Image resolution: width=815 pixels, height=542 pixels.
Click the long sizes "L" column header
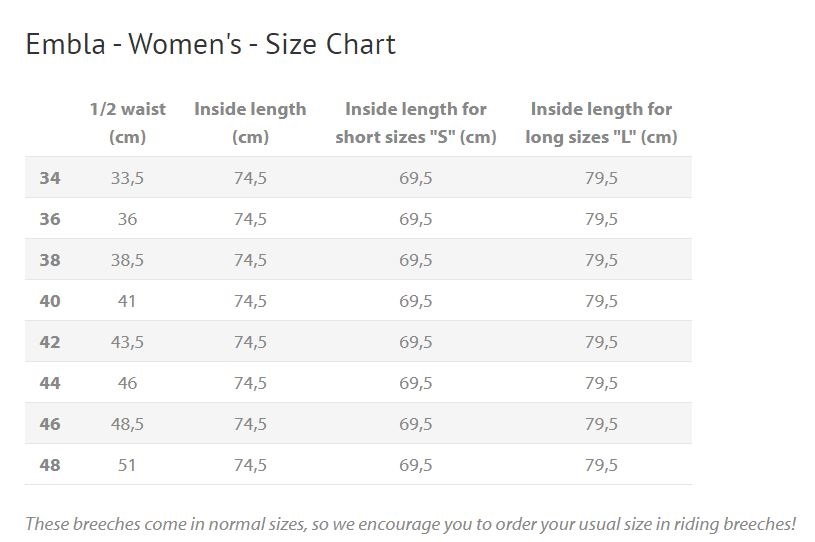point(601,122)
